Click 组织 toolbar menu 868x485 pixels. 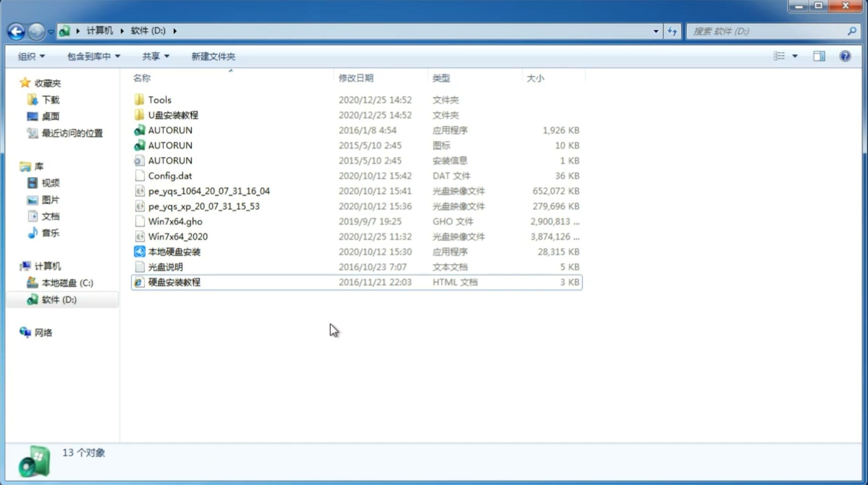pyautogui.click(x=31, y=56)
